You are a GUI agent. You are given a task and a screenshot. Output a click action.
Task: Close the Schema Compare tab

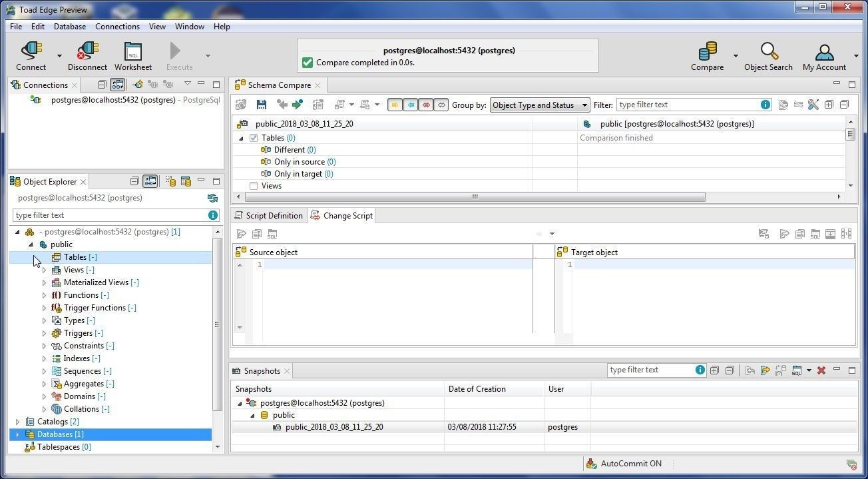coord(318,85)
